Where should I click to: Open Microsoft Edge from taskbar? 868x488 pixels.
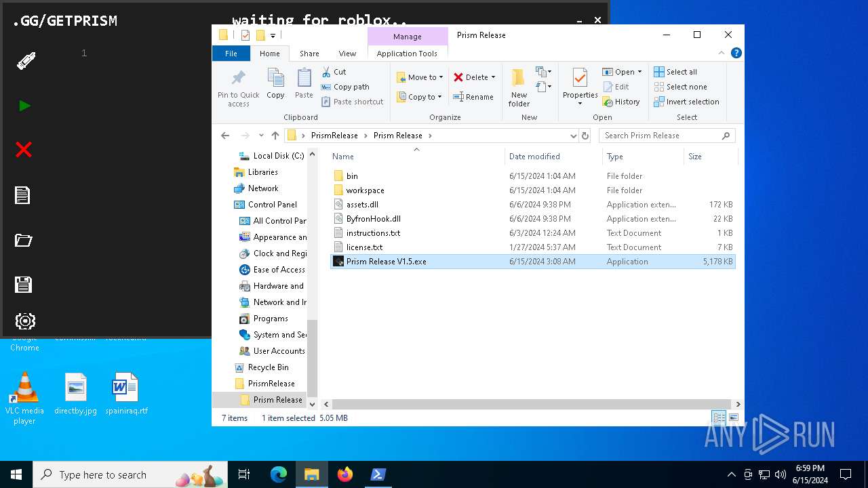(x=279, y=474)
